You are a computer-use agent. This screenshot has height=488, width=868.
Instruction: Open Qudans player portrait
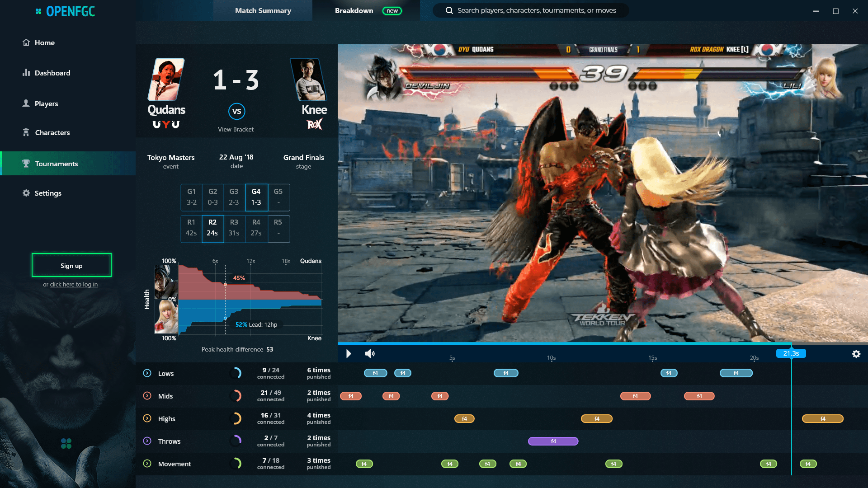click(166, 79)
